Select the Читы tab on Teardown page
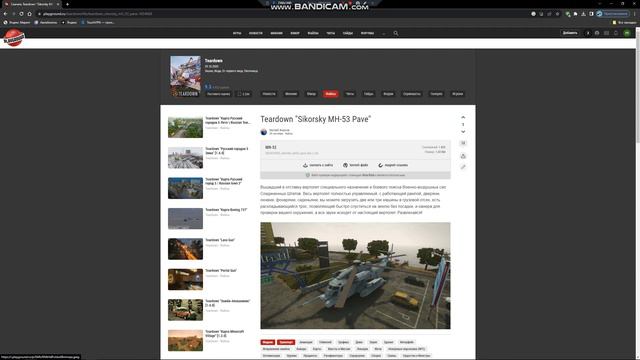640x360 pixels. coord(350,94)
